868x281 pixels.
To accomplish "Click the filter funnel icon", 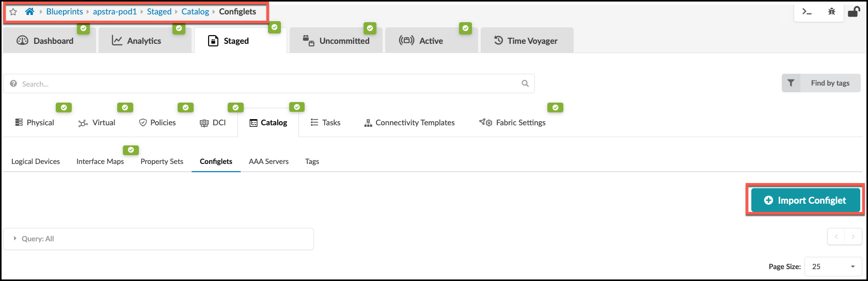I will [x=791, y=83].
